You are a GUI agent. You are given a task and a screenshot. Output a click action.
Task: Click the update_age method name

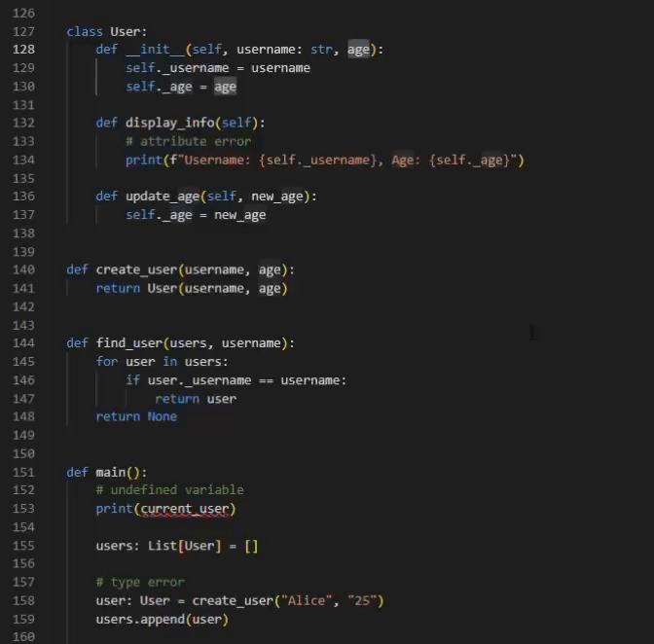[163, 196]
